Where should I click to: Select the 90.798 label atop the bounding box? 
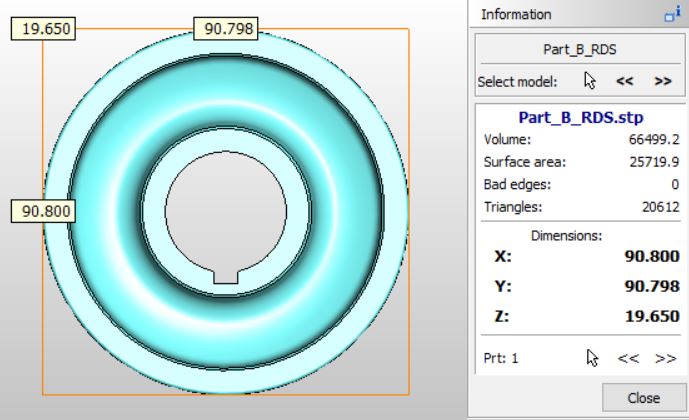[227, 29]
